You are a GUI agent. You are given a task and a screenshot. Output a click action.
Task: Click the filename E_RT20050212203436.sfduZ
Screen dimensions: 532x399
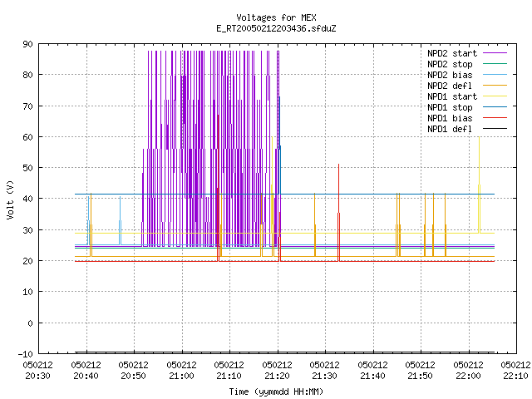(x=276, y=28)
